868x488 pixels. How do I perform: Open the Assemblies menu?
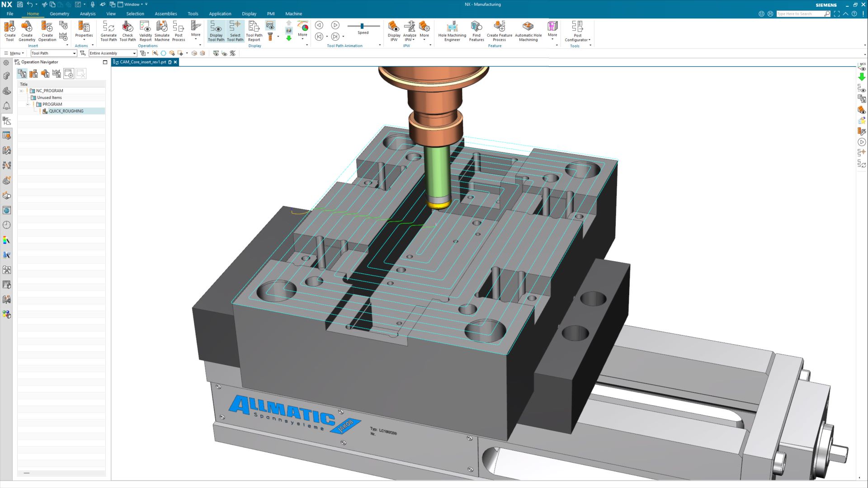[165, 14]
